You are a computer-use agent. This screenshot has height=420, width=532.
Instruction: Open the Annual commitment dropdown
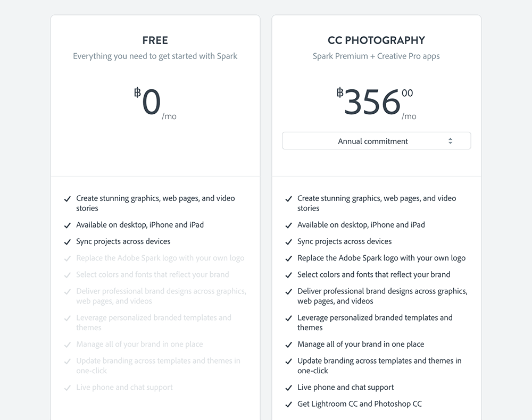tap(372, 141)
